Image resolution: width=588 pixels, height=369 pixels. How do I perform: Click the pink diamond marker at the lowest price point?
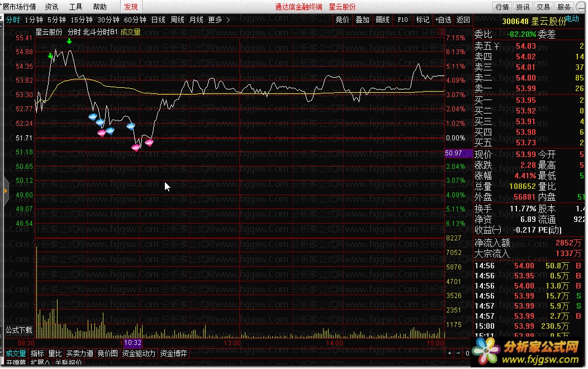pyautogui.click(x=136, y=148)
